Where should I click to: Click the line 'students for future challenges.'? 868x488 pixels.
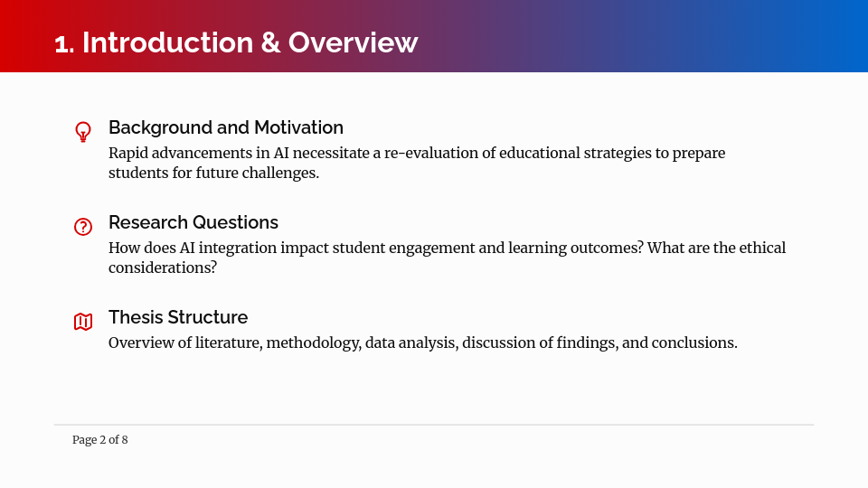coord(213,173)
